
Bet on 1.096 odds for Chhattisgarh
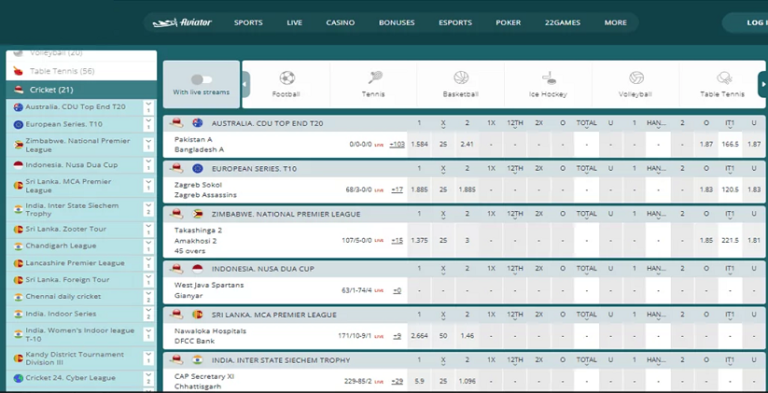467,381
